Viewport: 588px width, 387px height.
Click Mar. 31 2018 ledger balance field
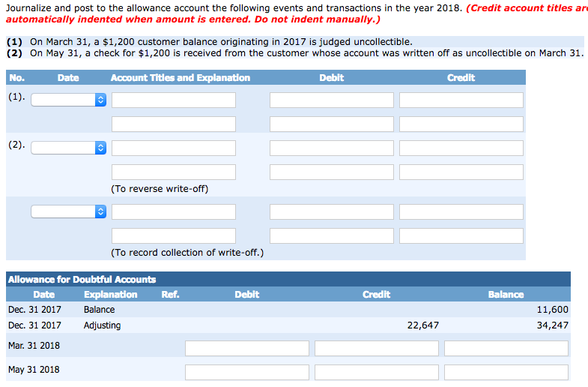pyautogui.click(x=506, y=348)
